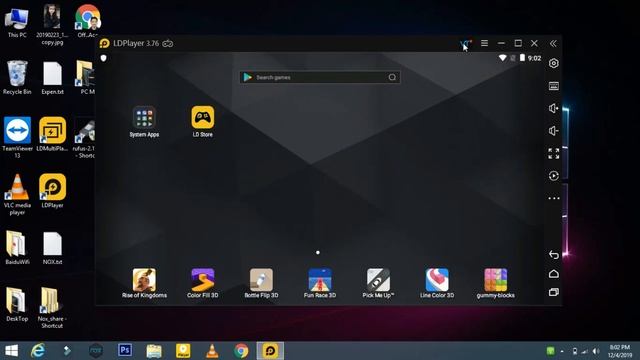Click the volume speaker in system tray
The image size is (640, 360).
pyautogui.click(x=596, y=351)
